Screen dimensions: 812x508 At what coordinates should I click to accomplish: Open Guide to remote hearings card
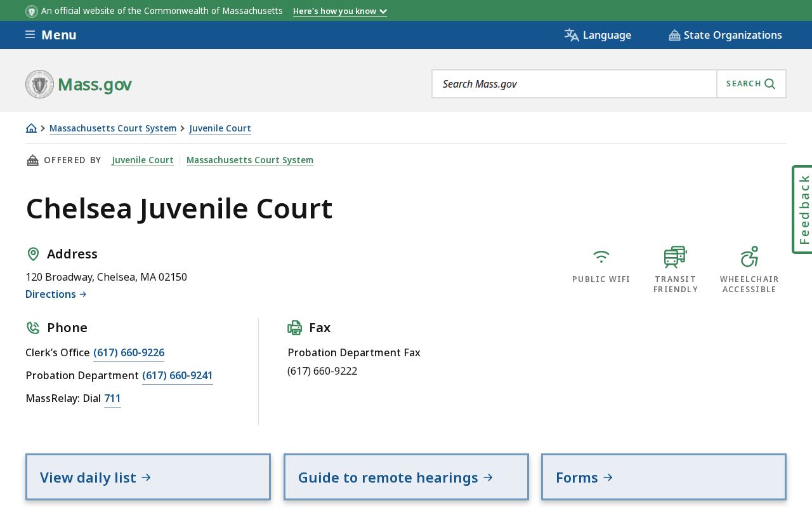[406, 477]
